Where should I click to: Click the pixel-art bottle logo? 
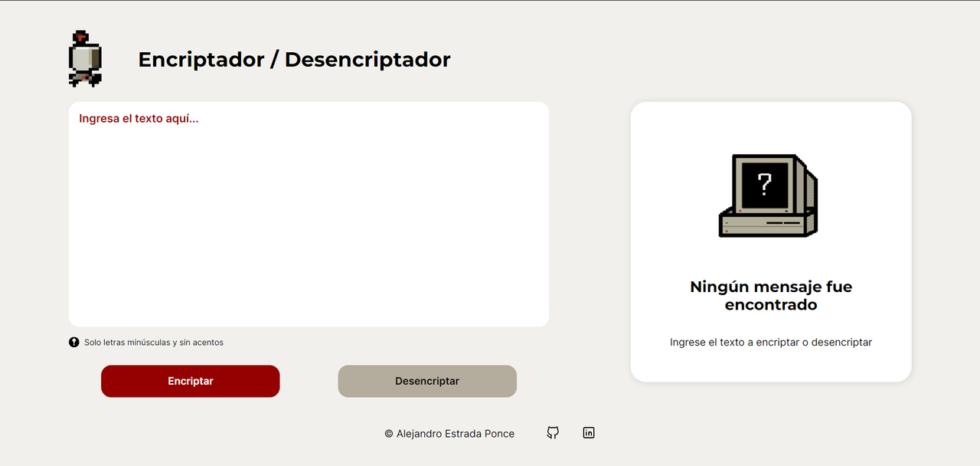[84, 59]
